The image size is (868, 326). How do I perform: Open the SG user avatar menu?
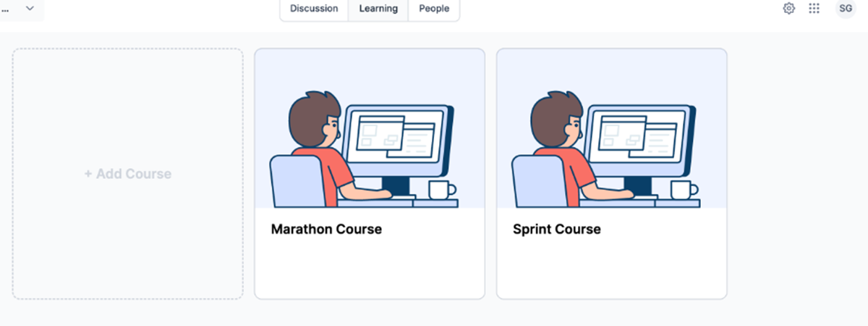click(x=846, y=9)
